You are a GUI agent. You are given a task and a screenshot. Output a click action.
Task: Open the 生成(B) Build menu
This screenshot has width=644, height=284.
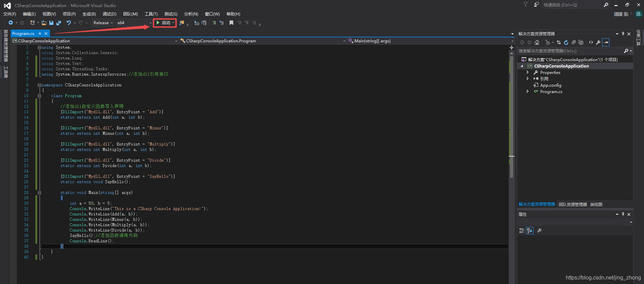click(89, 14)
